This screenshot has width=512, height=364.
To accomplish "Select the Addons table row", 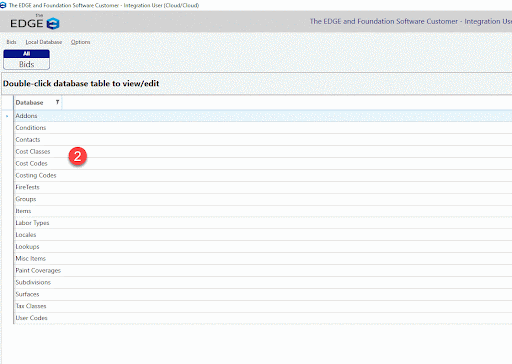I will click(263, 116).
